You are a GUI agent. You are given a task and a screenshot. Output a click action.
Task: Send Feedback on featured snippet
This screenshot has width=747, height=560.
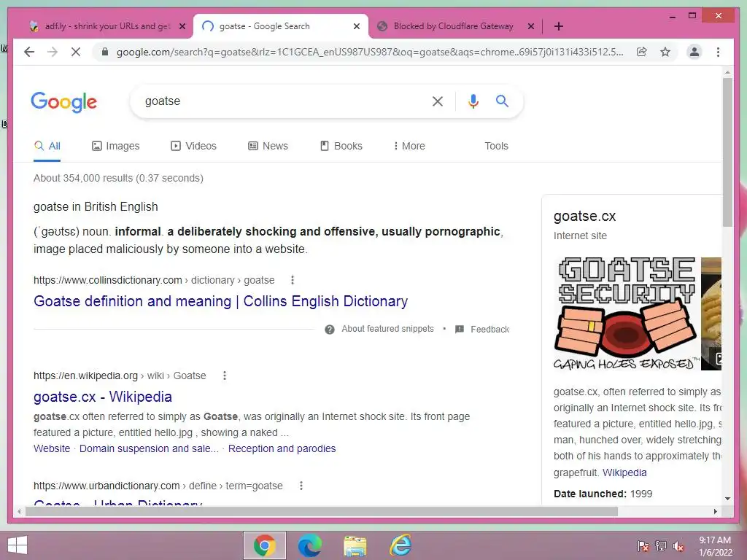482,329
